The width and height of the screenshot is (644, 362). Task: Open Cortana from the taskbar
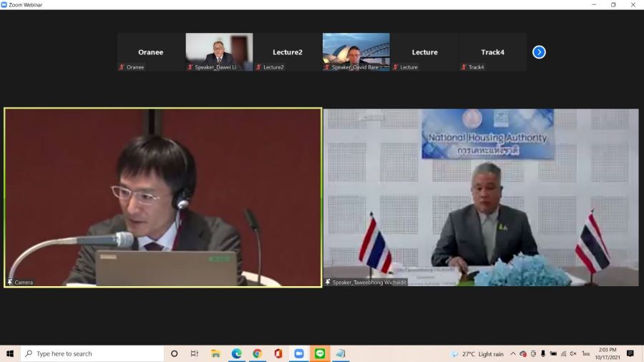pyautogui.click(x=174, y=353)
